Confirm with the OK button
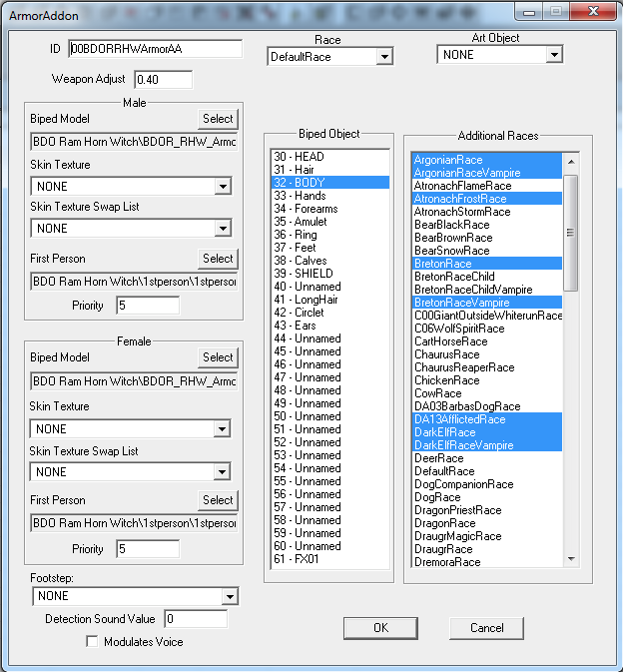The image size is (623, 672). [380, 628]
